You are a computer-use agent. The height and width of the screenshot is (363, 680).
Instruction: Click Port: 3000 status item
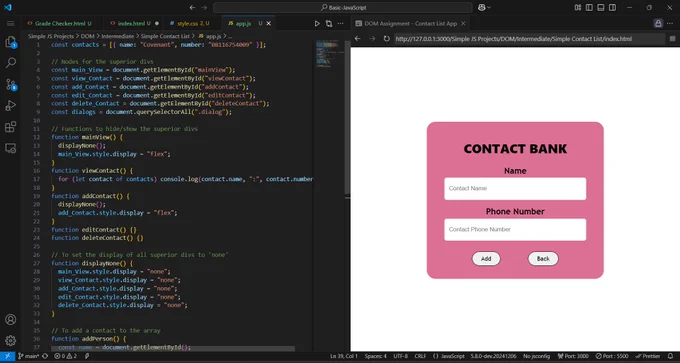coord(572,356)
